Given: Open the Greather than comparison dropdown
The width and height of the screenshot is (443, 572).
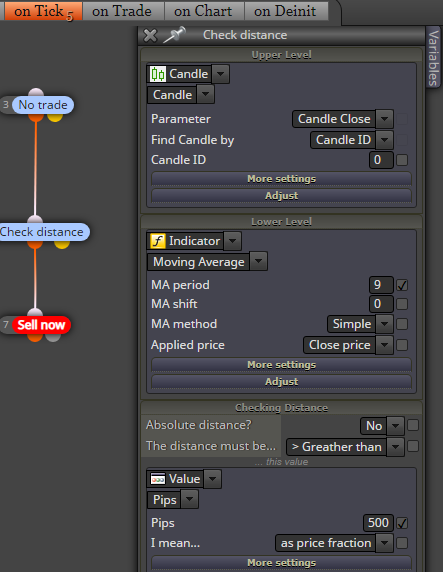Looking at the screenshot, I should click(395, 447).
